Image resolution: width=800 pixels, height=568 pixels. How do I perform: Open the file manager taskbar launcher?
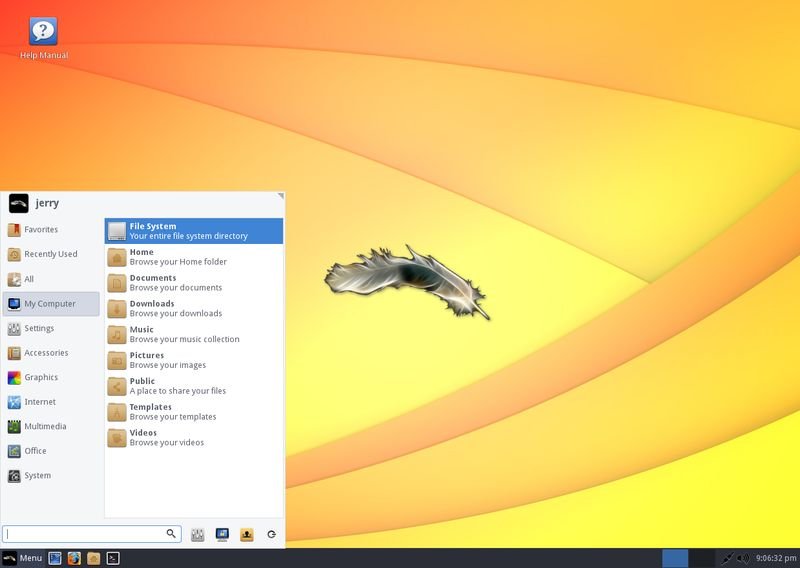point(93,558)
